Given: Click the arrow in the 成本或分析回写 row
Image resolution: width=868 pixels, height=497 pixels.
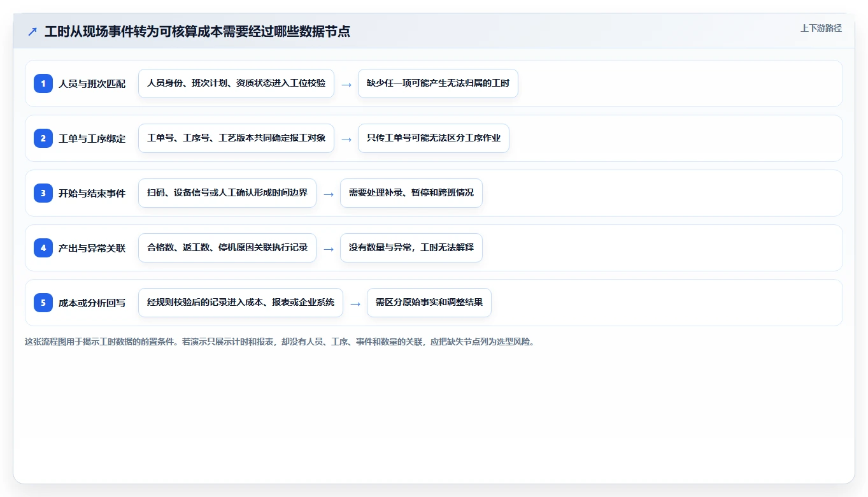Looking at the screenshot, I should pyautogui.click(x=355, y=304).
